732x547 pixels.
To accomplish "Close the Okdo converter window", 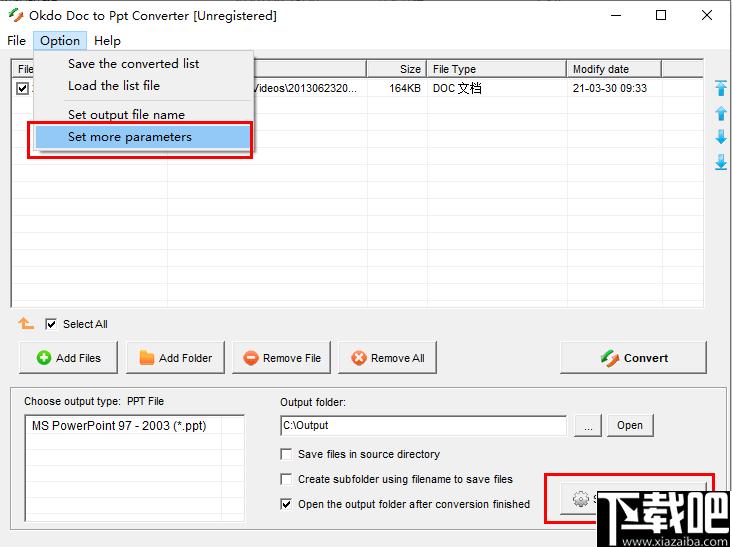I will coord(707,15).
